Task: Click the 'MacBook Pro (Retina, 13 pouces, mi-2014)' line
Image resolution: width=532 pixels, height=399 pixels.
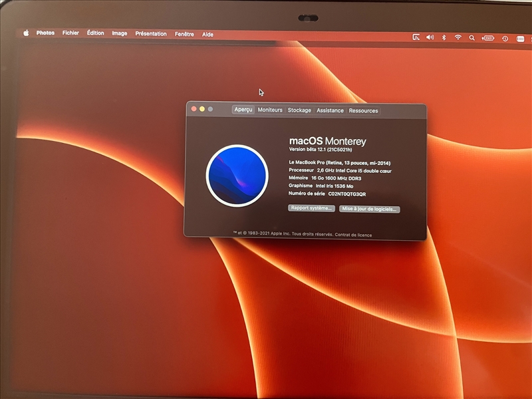Action: (x=340, y=163)
